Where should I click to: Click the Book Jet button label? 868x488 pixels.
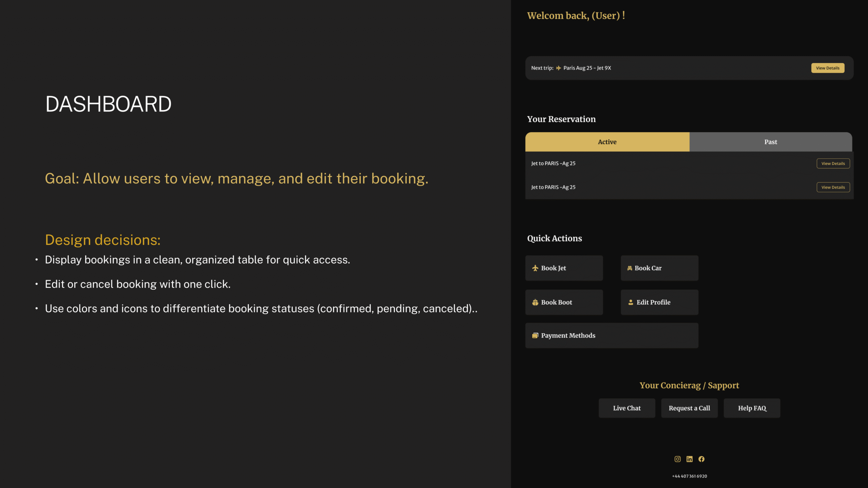[x=553, y=268]
